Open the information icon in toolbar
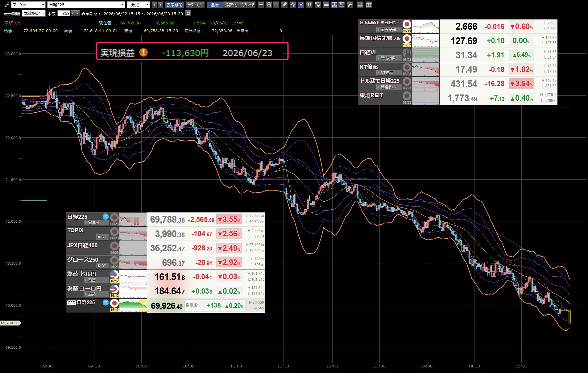The height and width of the screenshot is (373, 588). [309, 5]
